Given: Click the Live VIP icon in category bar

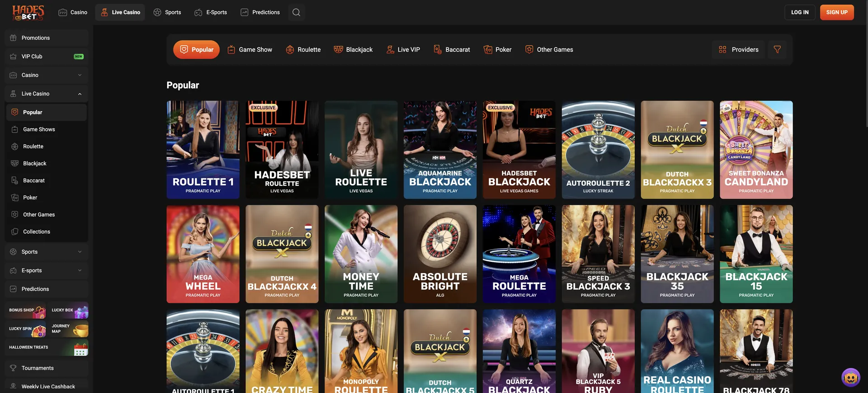Looking at the screenshot, I should [390, 49].
